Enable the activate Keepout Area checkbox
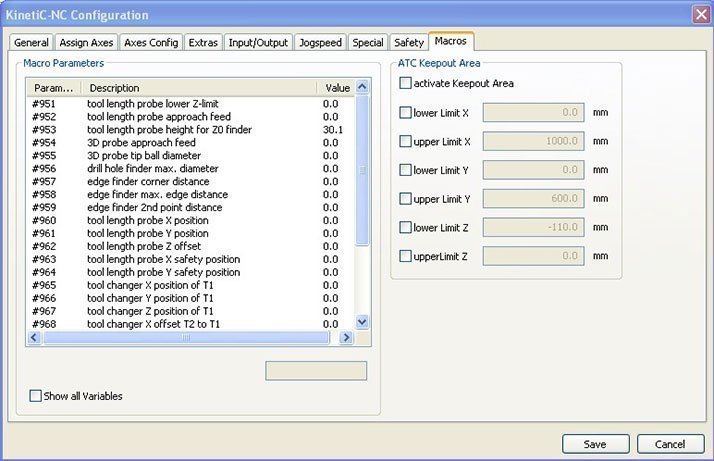 [x=405, y=83]
